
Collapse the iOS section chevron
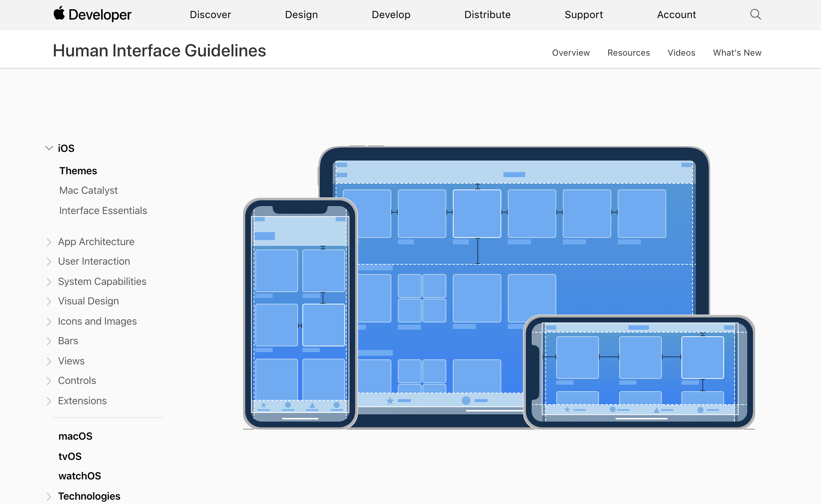[x=49, y=148]
